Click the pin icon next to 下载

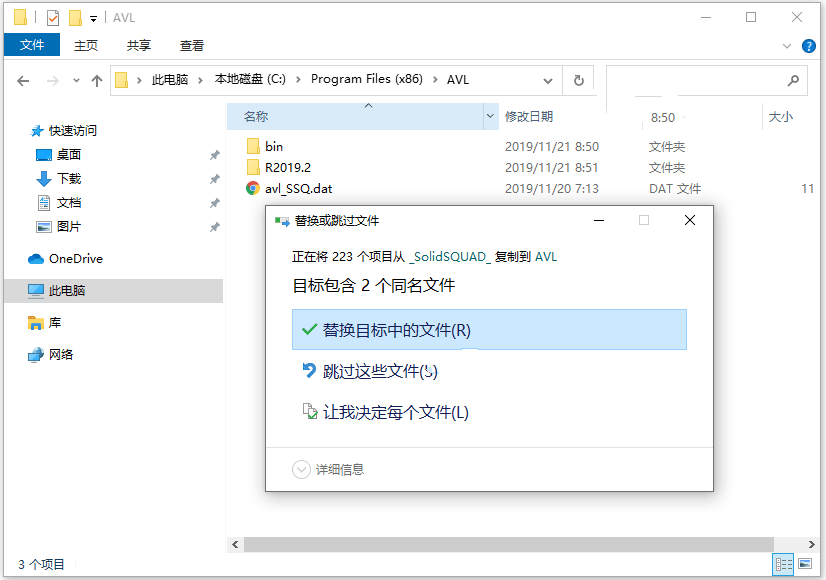click(x=214, y=179)
